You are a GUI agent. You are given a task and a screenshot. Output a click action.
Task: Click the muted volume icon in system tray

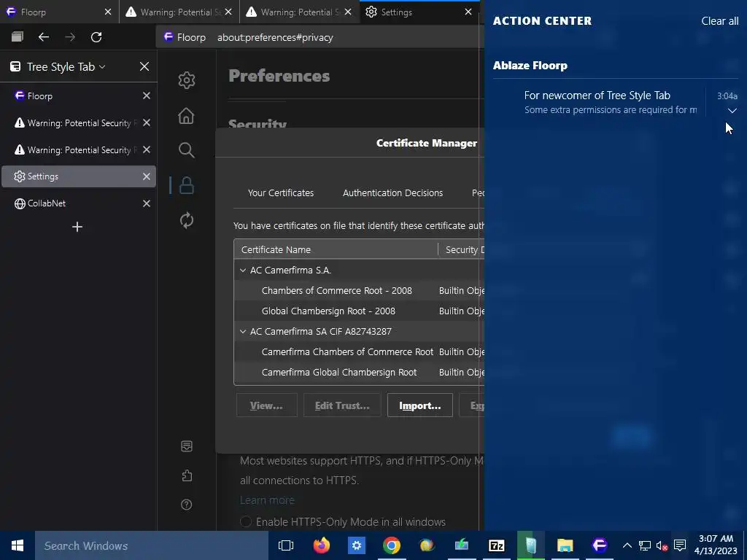click(x=662, y=545)
